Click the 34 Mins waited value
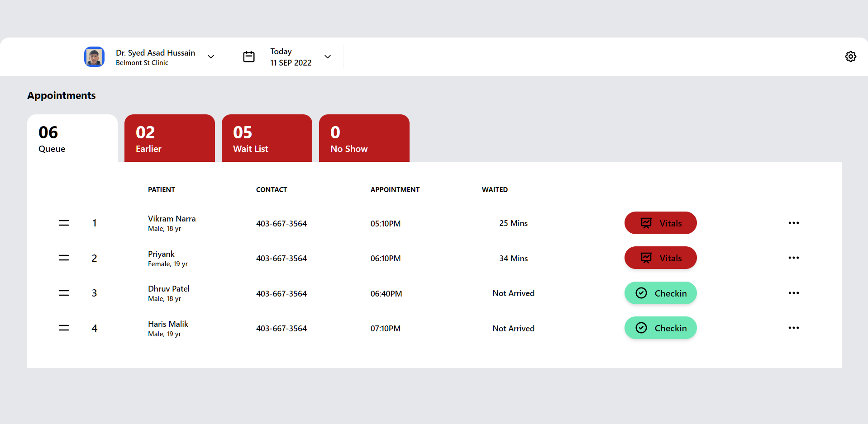Screen dimensions: 868x424 [513, 259]
